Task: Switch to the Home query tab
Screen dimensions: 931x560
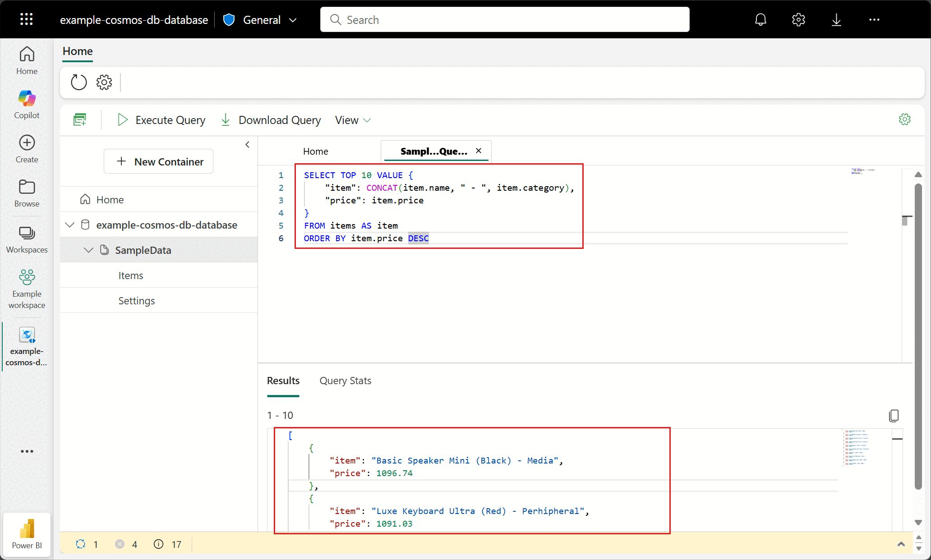Action: click(315, 151)
